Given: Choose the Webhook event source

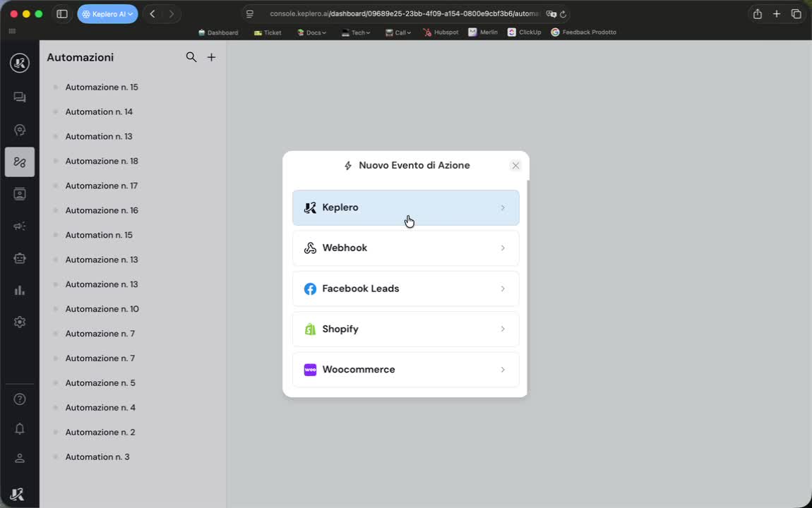Looking at the screenshot, I should [405, 248].
